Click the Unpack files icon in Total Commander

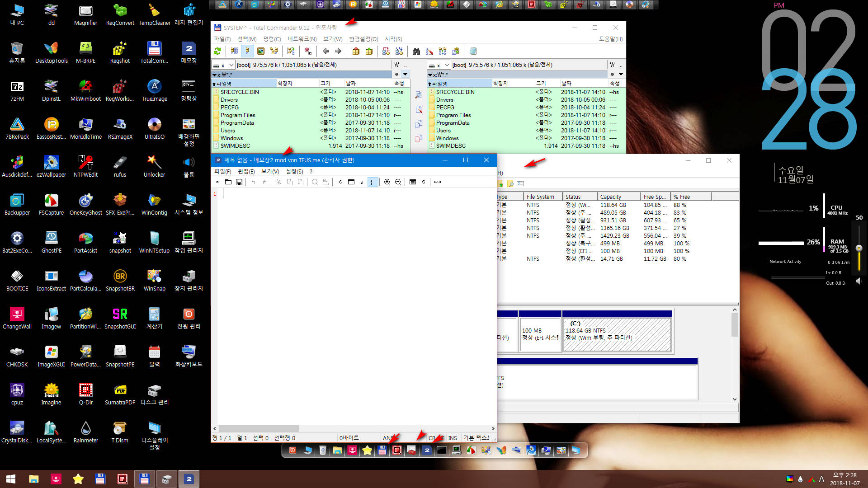pos(369,52)
